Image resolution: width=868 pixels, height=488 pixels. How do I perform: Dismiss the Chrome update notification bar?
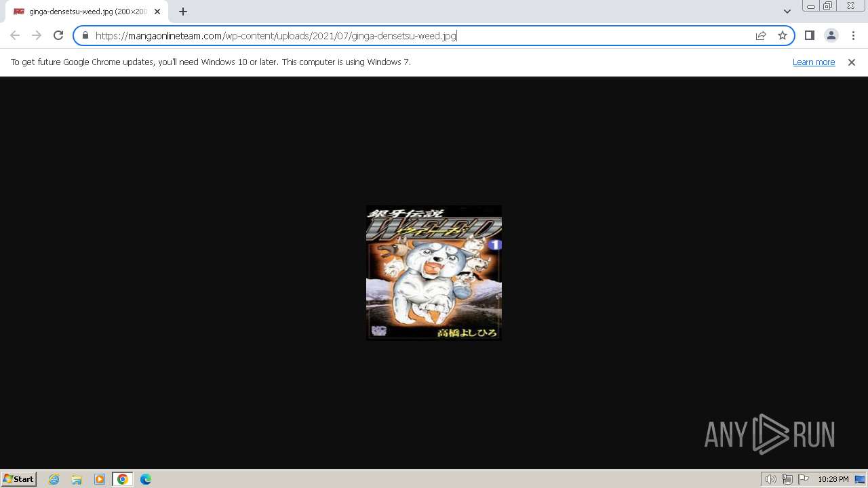click(x=852, y=62)
